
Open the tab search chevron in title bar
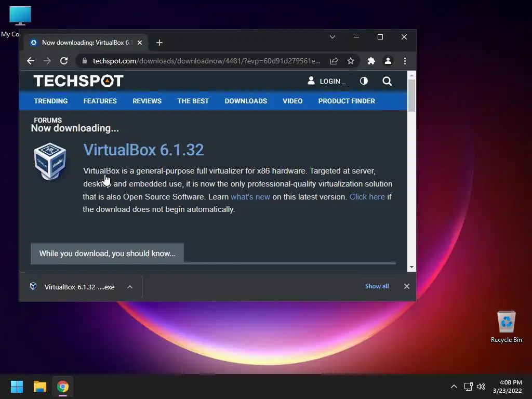[x=332, y=37]
